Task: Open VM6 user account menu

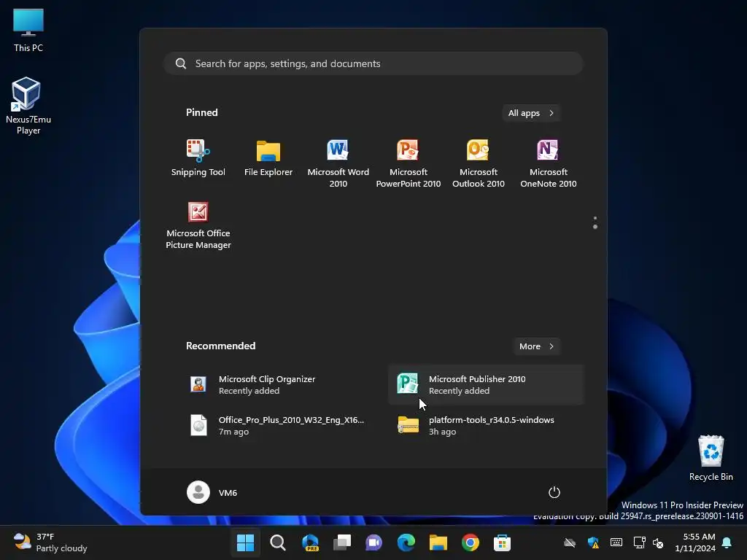Action: click(212, 492)
